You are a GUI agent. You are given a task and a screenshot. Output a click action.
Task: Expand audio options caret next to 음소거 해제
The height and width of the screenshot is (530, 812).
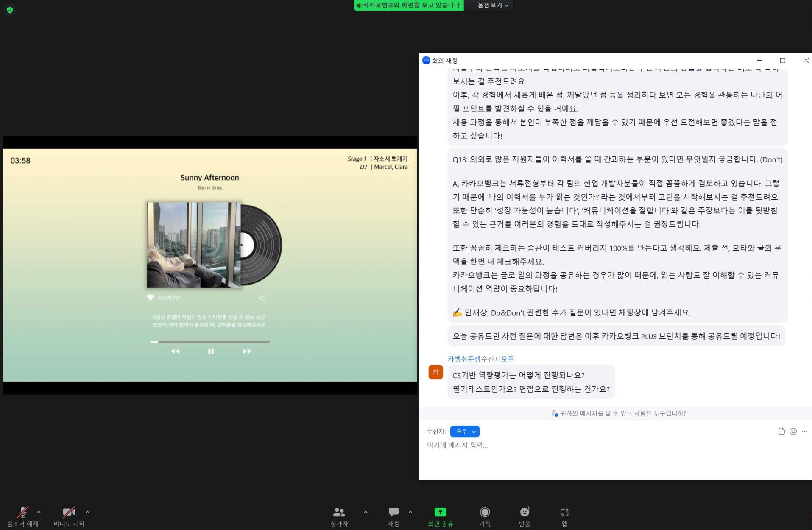[x=39, y=512]
